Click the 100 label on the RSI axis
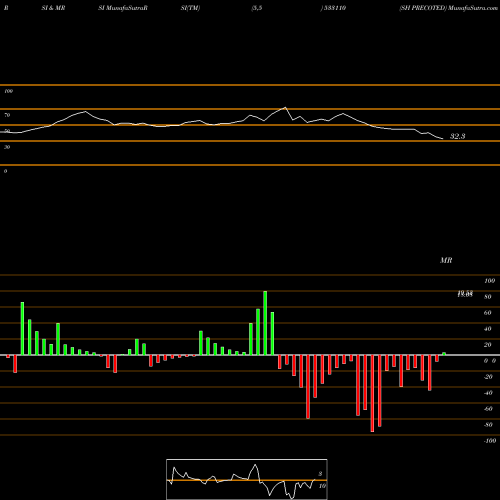The width and height of the screenshot is (500, 500). (8, 91)
